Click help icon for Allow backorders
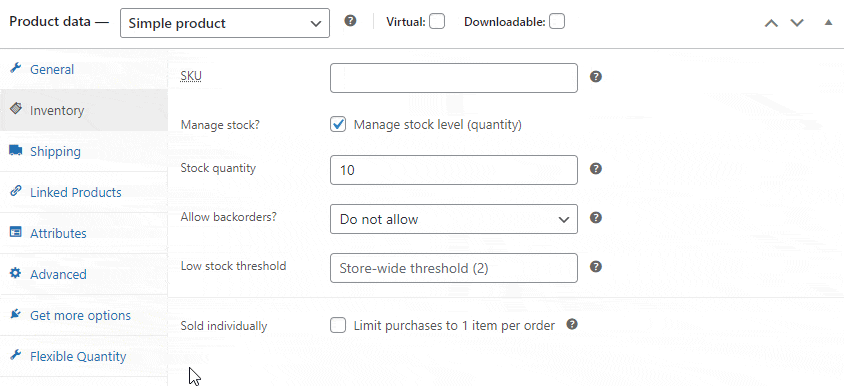Image resolution: width=844 pixels, height=386 pixels. click(595, 217)
